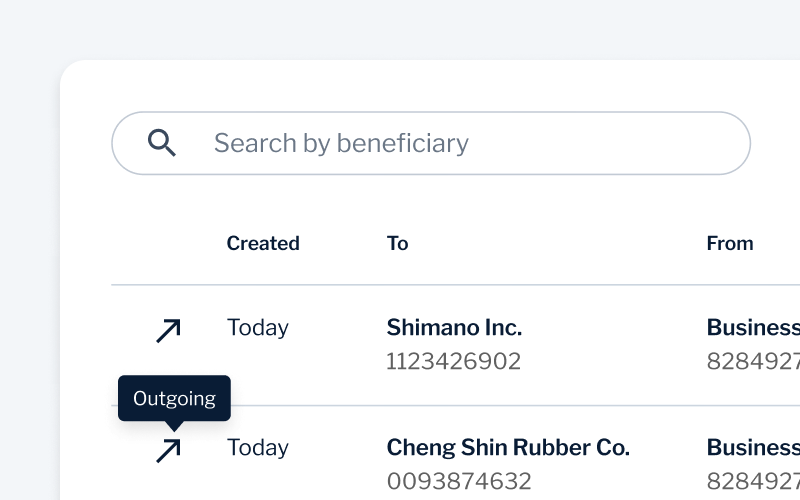Sort by the Created column header

click(263, 243)
